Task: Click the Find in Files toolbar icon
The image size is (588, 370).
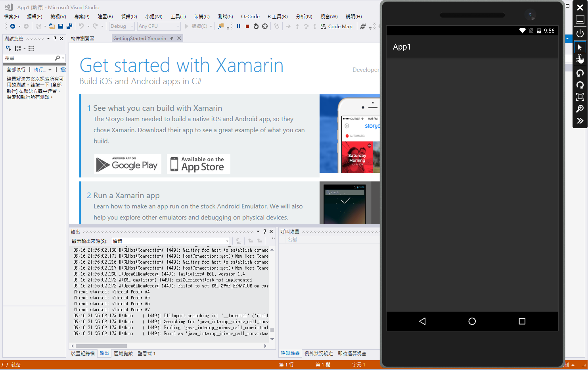Action: coord(221,26)
